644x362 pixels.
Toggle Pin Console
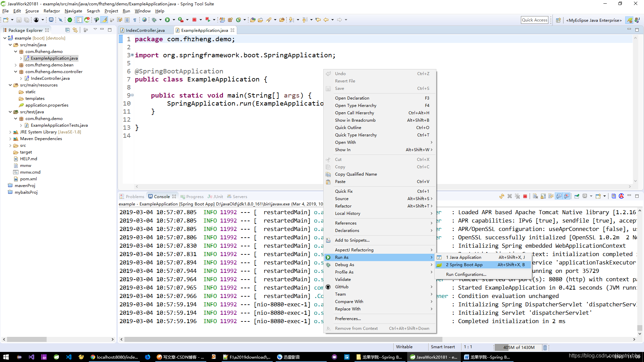[577, 196]
